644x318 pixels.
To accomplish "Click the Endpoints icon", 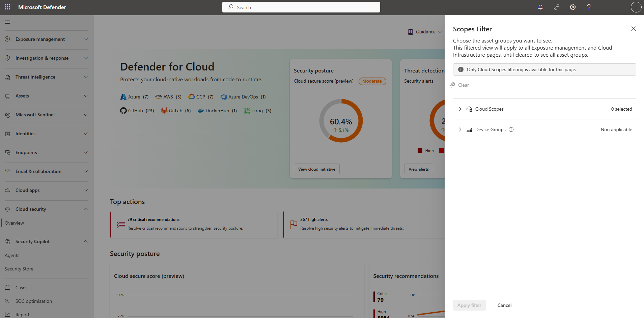I will pyautogui.click(x=7, y=153).
